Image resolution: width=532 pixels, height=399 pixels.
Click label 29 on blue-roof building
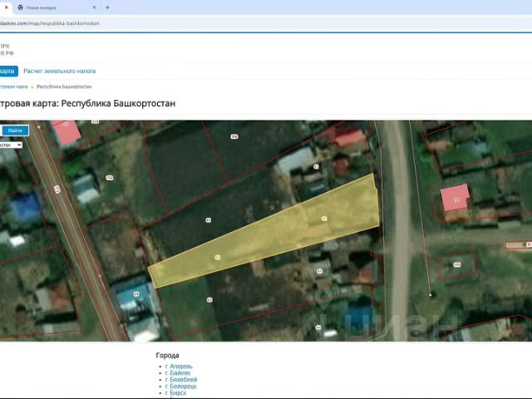click(x=136, y=294)
